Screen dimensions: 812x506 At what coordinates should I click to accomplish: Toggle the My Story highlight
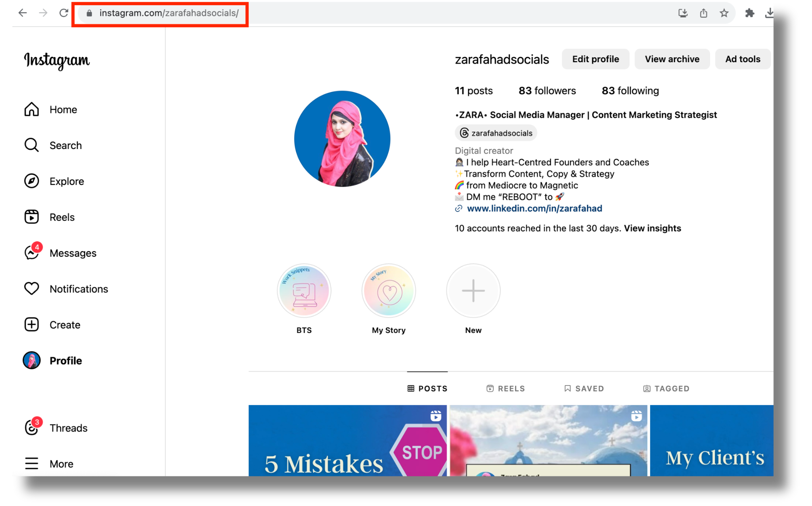tap(388, 291)
